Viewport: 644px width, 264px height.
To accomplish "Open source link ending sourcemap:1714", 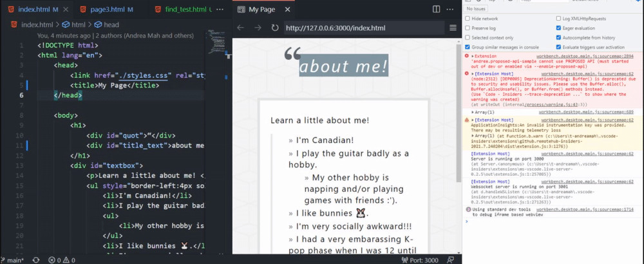I will pos(585,209).
